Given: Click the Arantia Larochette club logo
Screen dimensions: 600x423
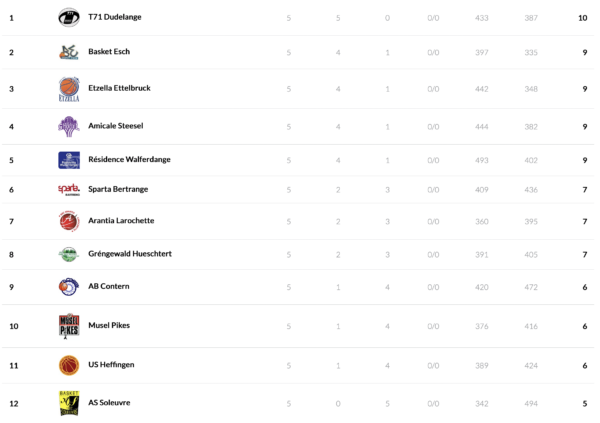Looking at the screenshot, I should pyautogui.click(x=68, y=221).
